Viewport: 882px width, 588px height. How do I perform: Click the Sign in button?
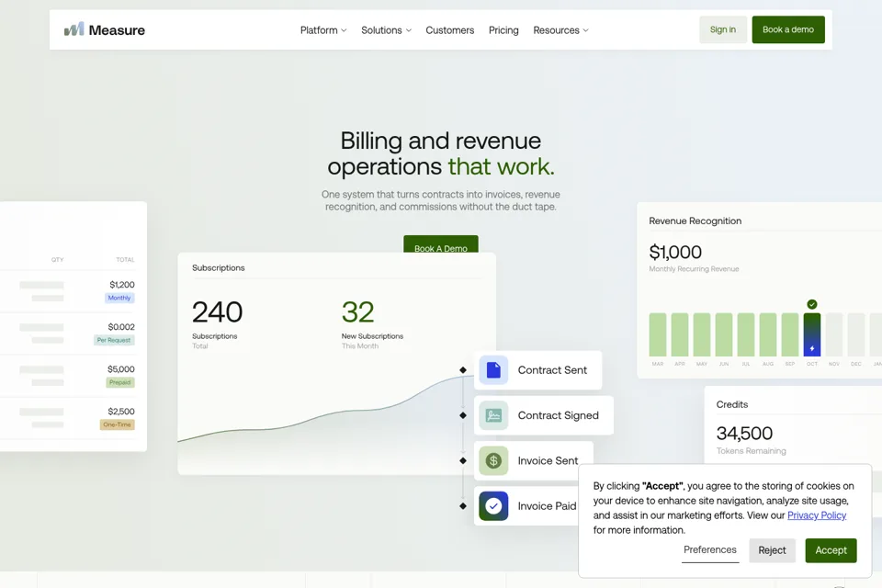point(723,29)
